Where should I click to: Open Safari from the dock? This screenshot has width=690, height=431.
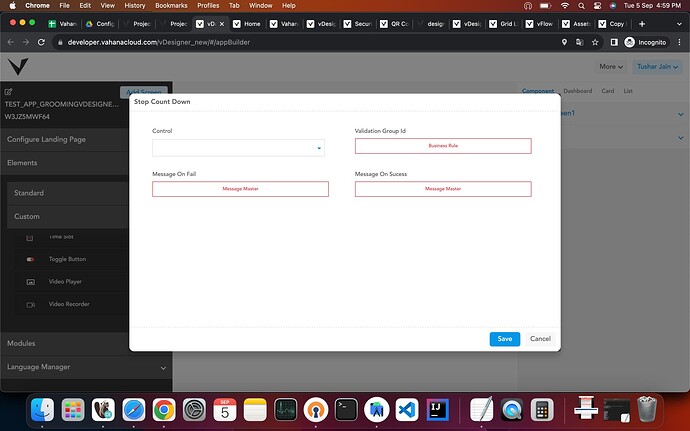pos(133,410)
